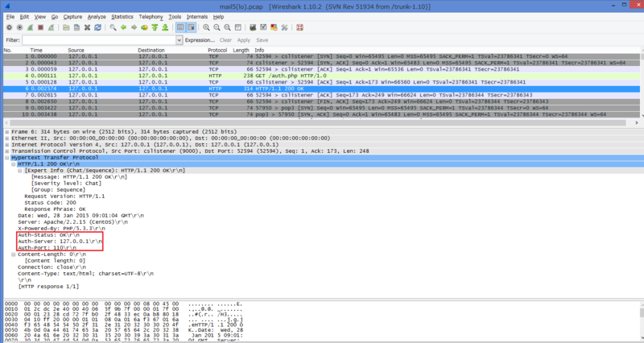Toggle auto scroll in live capture
Screen dimensions: 644x343
pyautogui.click(x=191, y=27)
